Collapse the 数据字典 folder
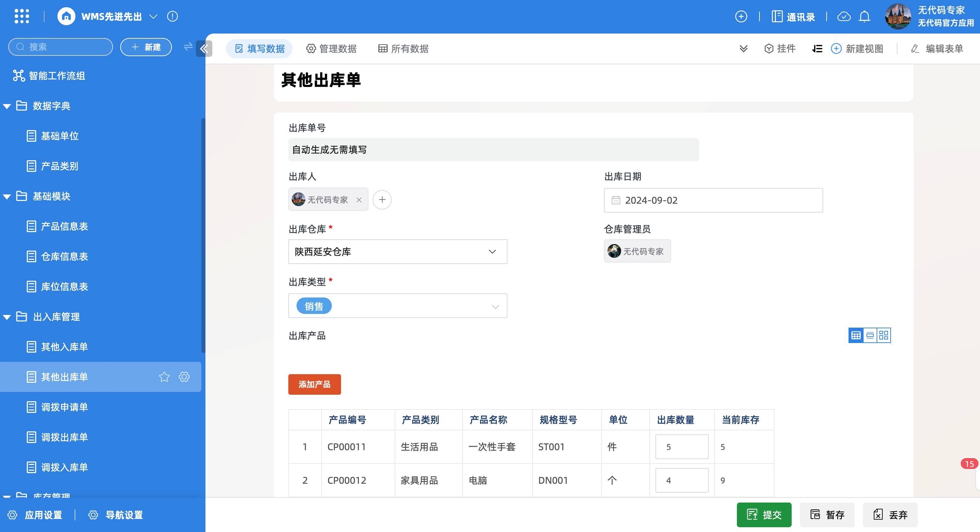The width and height of the screenshot is (980, 532). pyautogui.click(x=7, y=106)
